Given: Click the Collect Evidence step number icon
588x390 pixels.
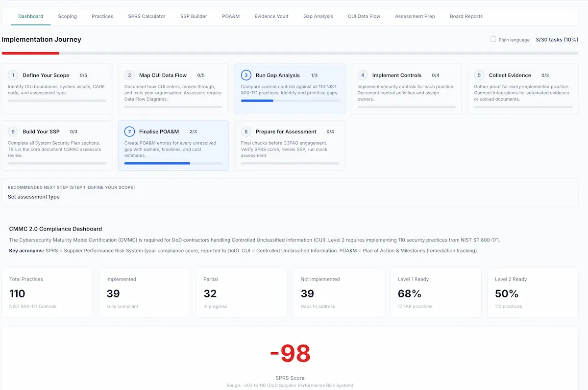Looking at the screenshot, I should point(479,75).
